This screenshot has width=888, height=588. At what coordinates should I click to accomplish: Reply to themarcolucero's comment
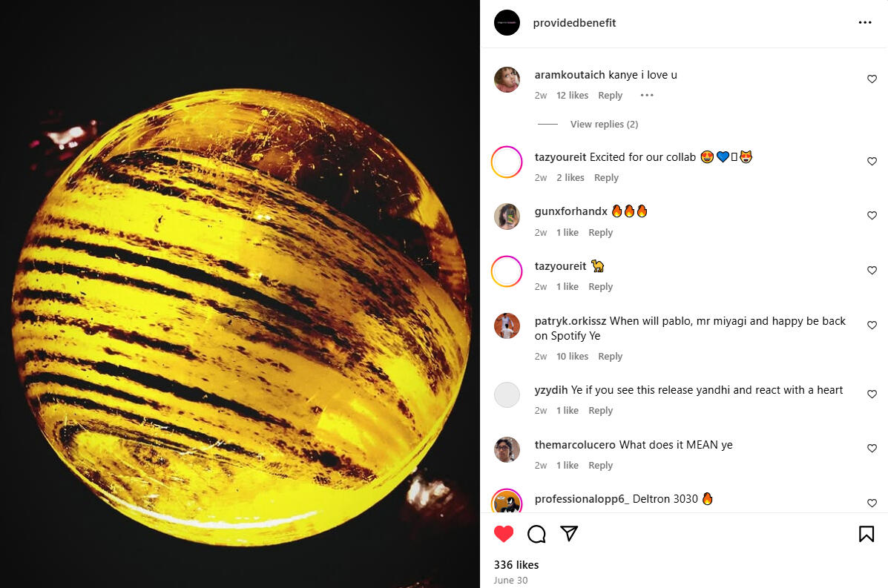click(600, 465)
